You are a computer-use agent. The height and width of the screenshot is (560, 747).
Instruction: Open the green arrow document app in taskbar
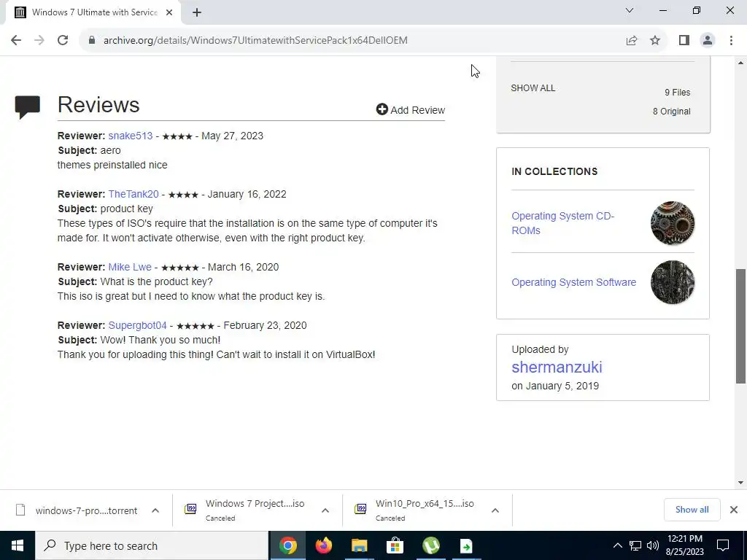click(x=466, y=545)
